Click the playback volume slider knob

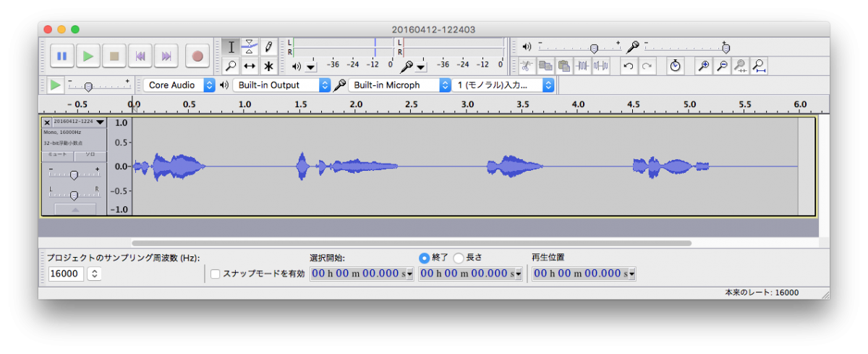pos(594,48)
